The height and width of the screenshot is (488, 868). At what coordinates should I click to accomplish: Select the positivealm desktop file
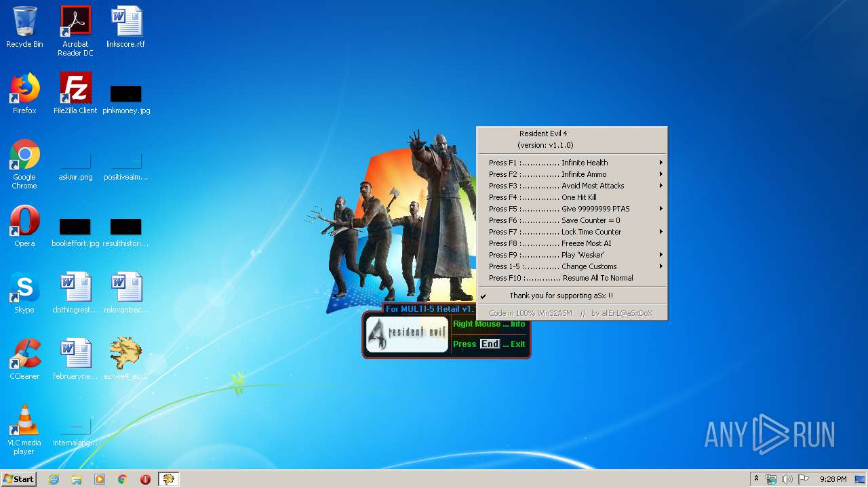[x=126, y=166]
